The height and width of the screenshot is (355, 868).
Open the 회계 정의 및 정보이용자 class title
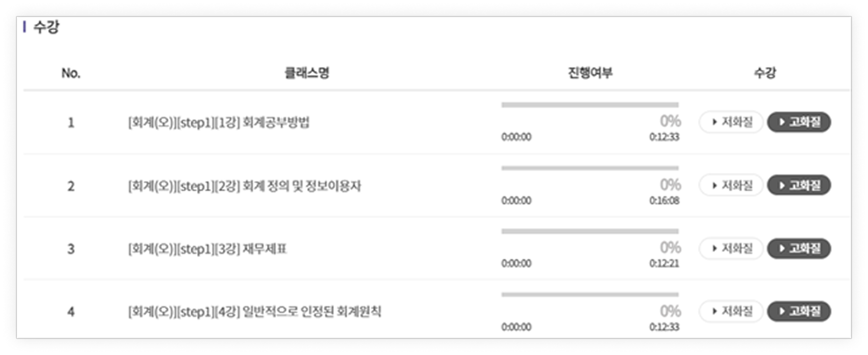[x=244, y=186]
